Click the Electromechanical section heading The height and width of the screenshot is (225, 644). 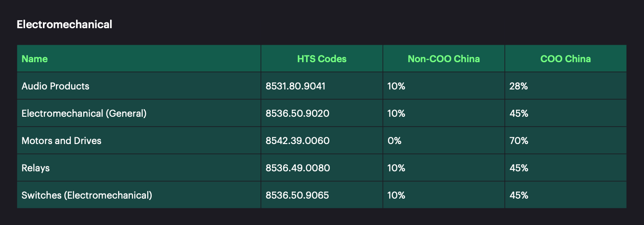tap(64, 24)
